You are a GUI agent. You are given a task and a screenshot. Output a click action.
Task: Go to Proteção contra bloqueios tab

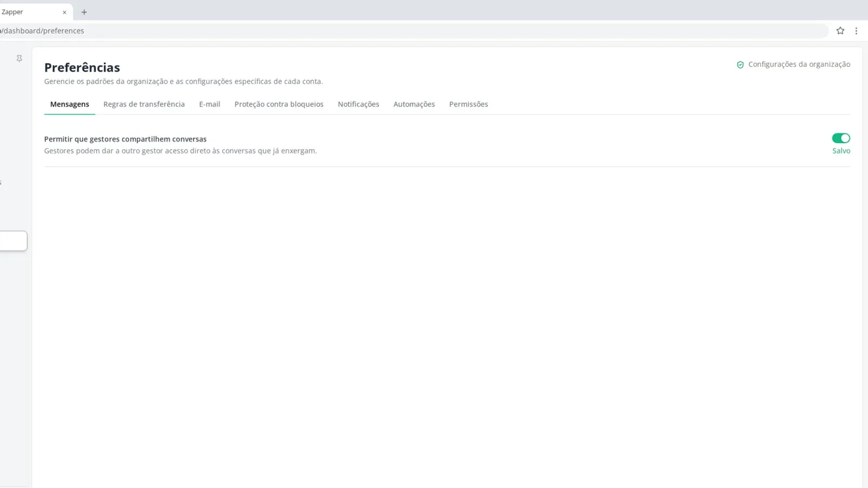(279, 104)
